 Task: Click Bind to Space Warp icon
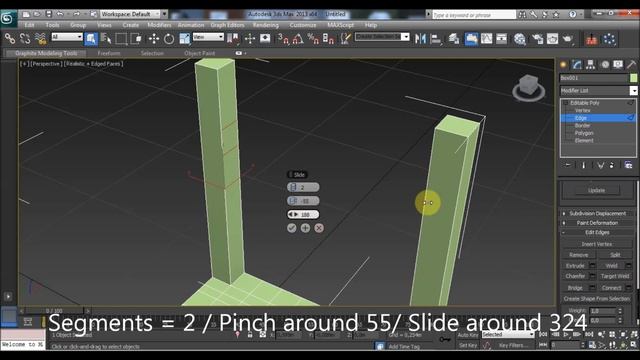(40, 39)
